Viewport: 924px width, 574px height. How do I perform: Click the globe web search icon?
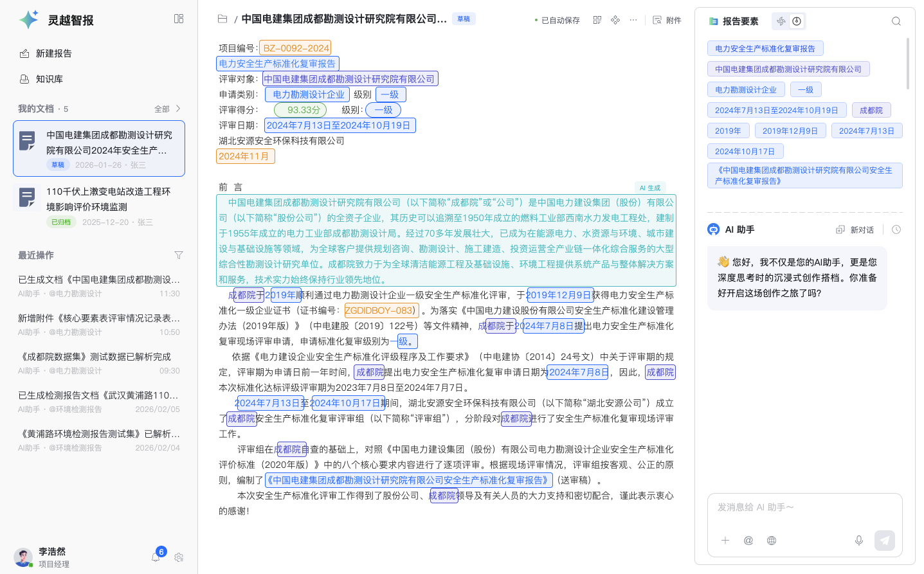[772, 541]
